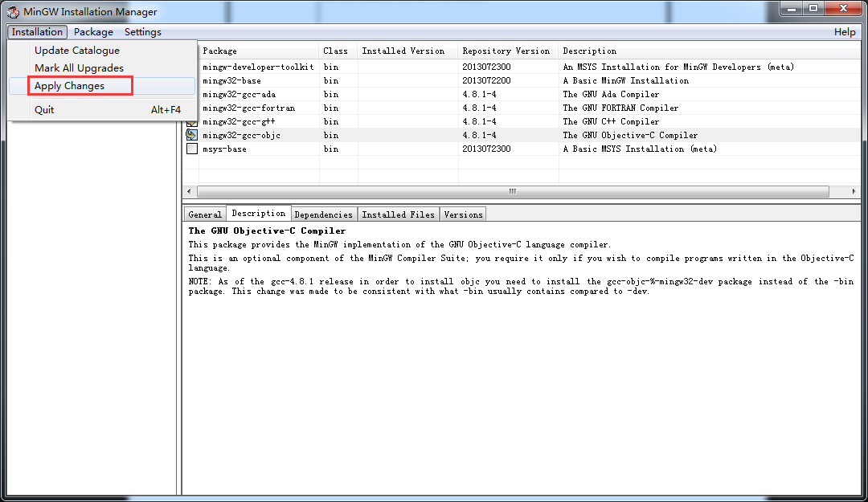Image resolution: width=868 pixels, height=502 pixels.
Task: Select the mingw32-gcc-fortran package
Action: [x=248, y=108]
